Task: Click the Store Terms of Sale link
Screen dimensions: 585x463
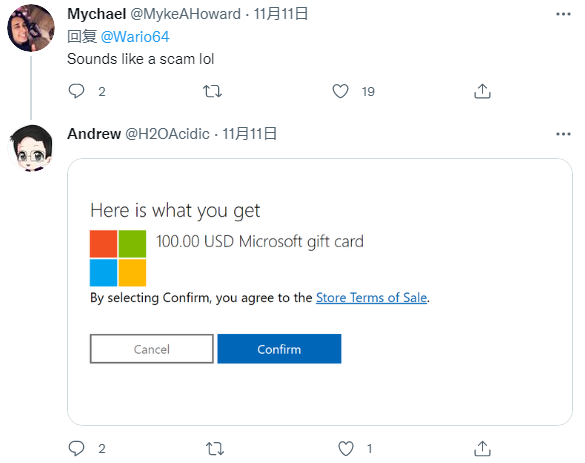Action: pos(371,297)
